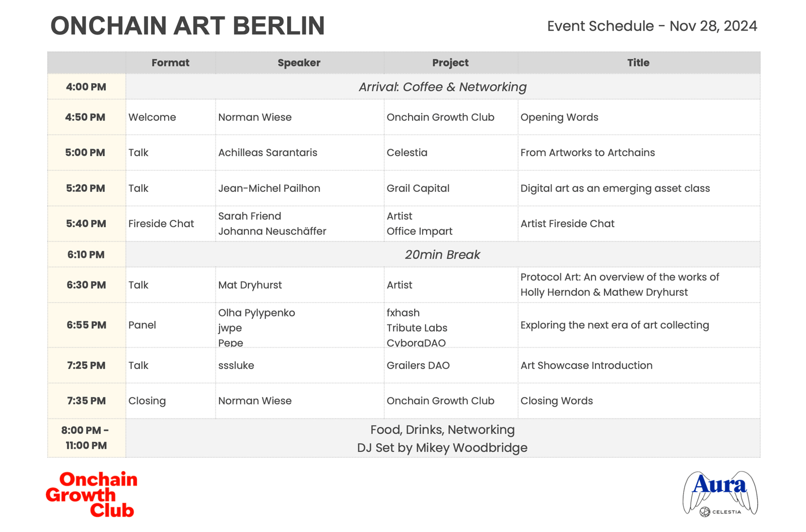Viewport: 806px width, 532px height.
Task: Click Arrival: Coffee & Networking row
Action: point(443,87)
